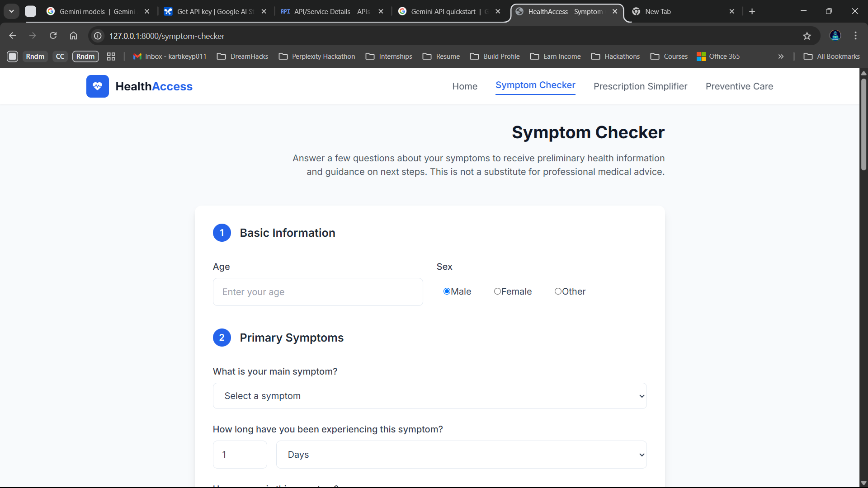Open the Preventive Care link
Screen dimensions: 868x488
pyautogui.click(x=739, y=86)
